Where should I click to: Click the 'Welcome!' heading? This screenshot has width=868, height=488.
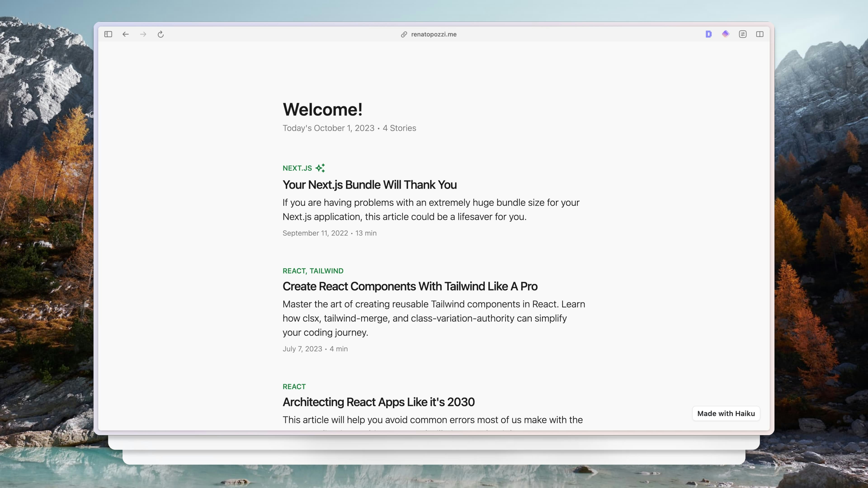coord(323,109)
